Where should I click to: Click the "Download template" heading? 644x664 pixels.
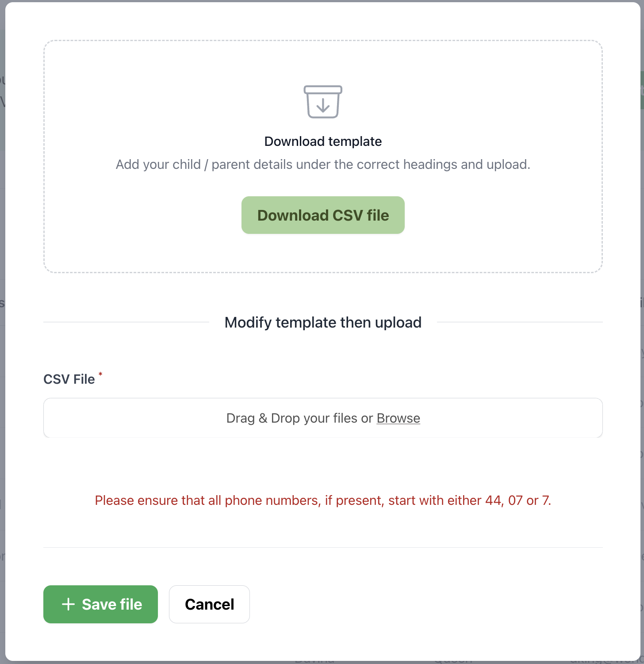(x=323, y=141)
